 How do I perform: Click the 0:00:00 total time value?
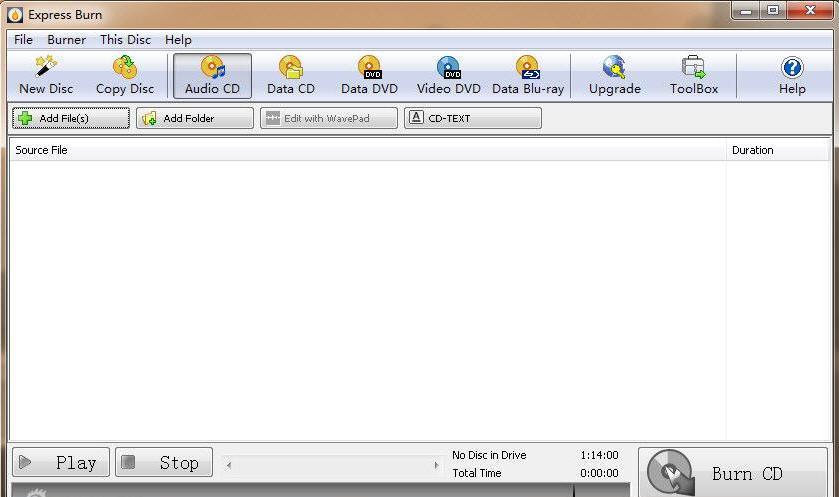(599, 473)
